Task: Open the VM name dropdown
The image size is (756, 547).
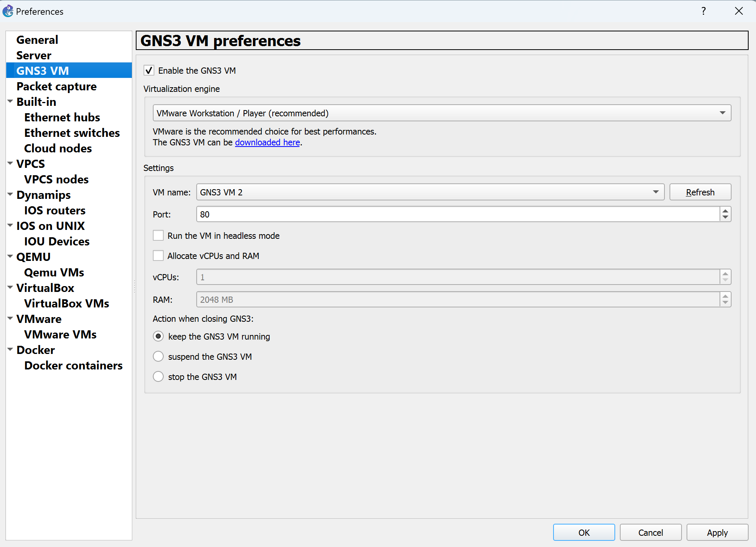Action: [x=656, y=192]
